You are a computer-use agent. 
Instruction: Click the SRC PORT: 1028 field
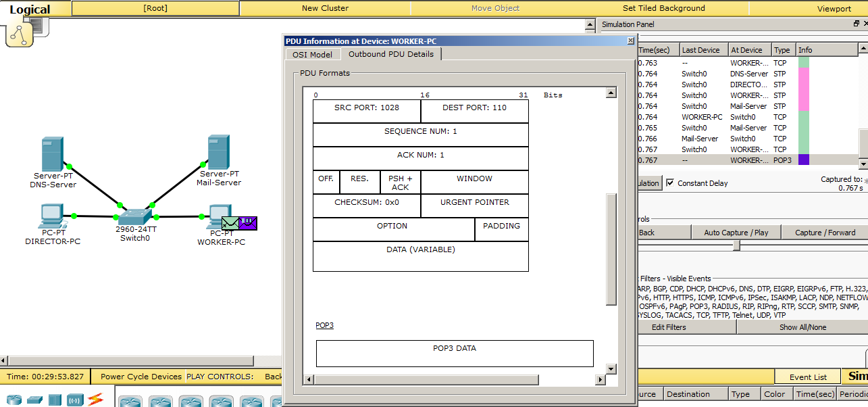tap(367, 112)
